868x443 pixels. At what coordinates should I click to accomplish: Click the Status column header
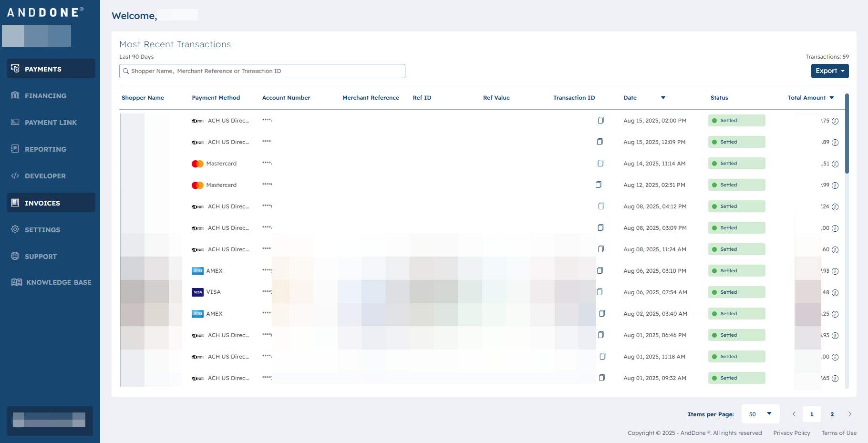pos(719,98)
